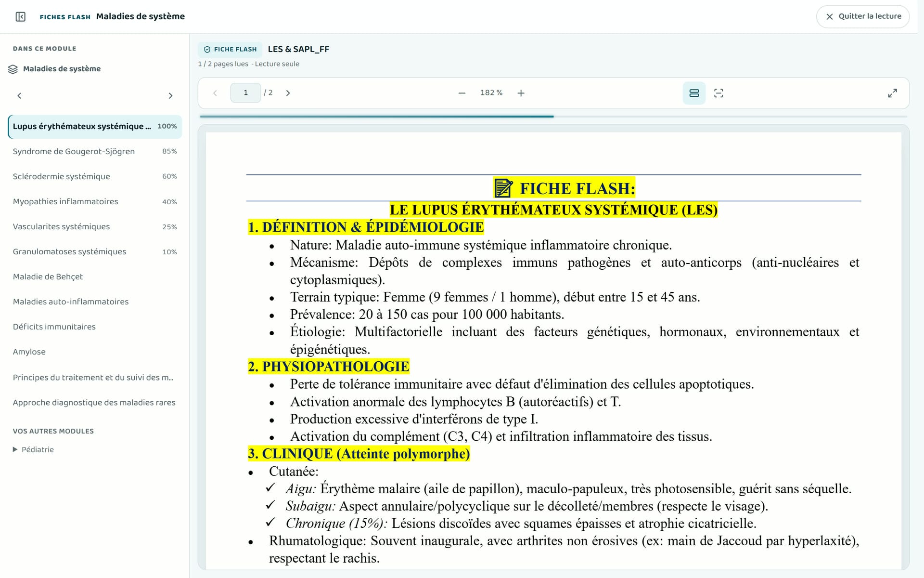Open Principes du traitement et du suivi
Image resolution: width=924 pixels, height=578 pixels.
95,377
